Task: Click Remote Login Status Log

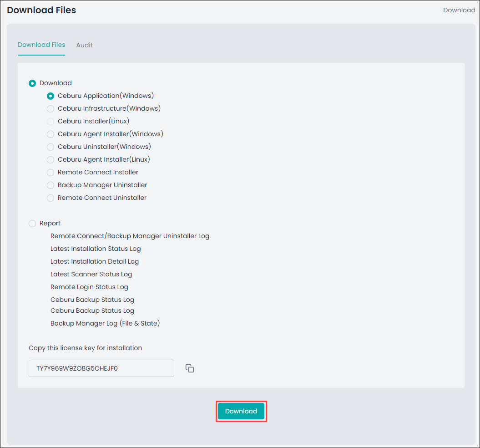Action: [89, 287]
